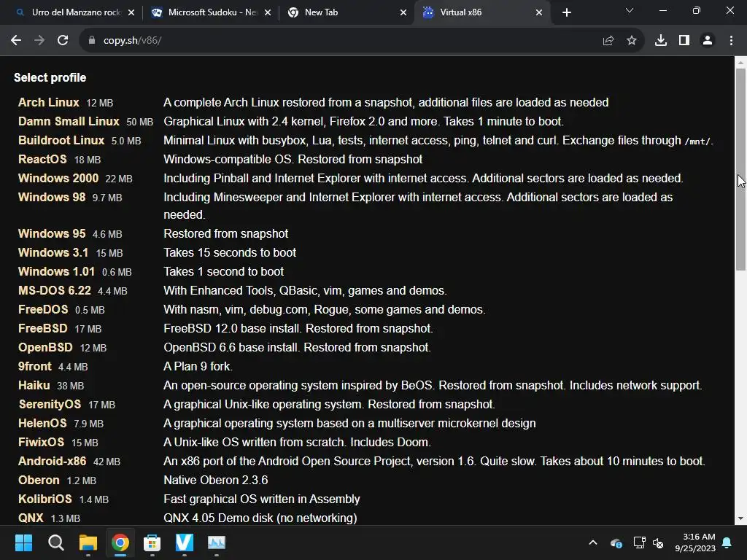Go back using the browser back arrow
This screenshot has height=560, width=747.
click(16, 41)
